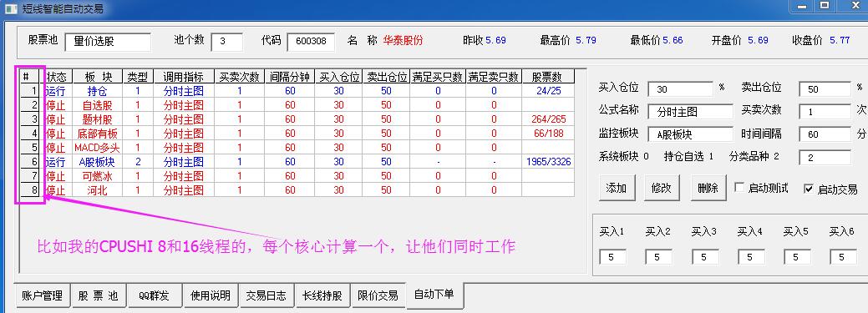
Task: Select row header number 1
Action: coord(30,91)
